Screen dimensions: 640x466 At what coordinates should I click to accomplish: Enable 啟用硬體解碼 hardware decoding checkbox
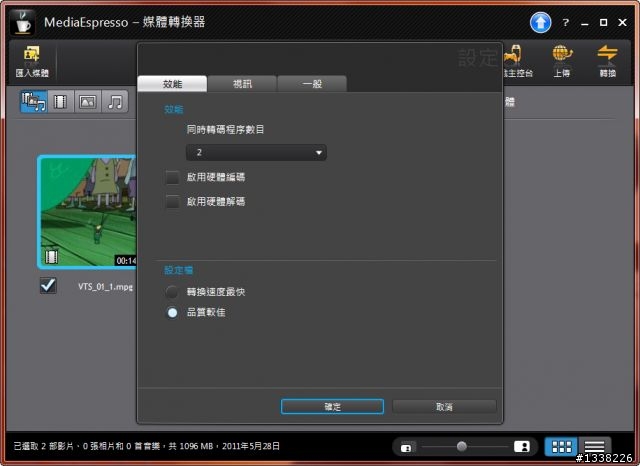(x=172, y=202)
